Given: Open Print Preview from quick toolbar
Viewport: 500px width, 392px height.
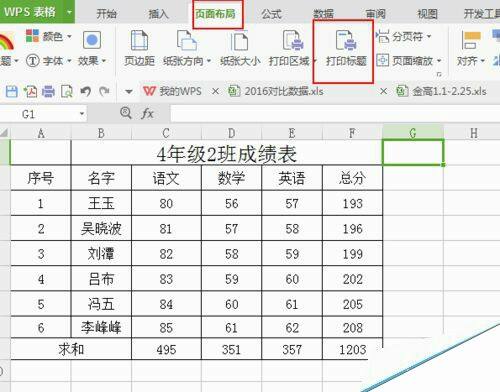Looking at the screenshot, I should (x=67, y=91).
